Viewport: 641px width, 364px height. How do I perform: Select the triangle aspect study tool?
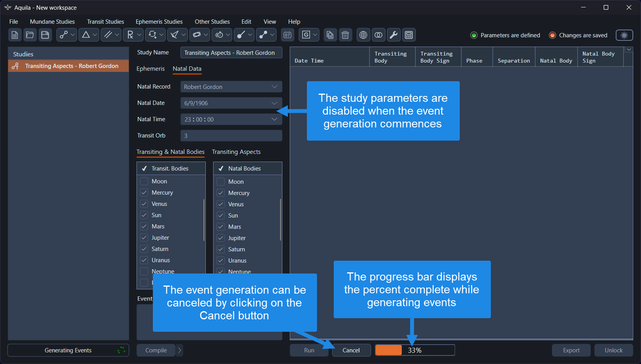click(86, 35)
